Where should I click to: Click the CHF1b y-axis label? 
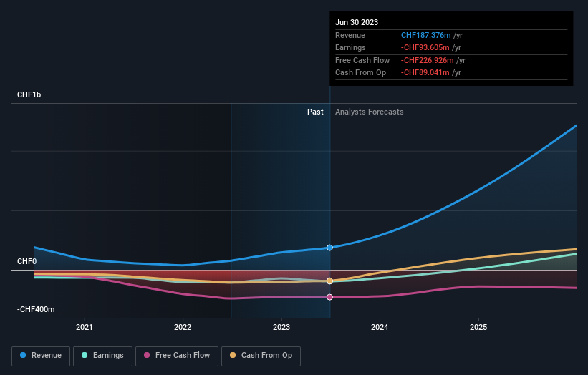29,94
